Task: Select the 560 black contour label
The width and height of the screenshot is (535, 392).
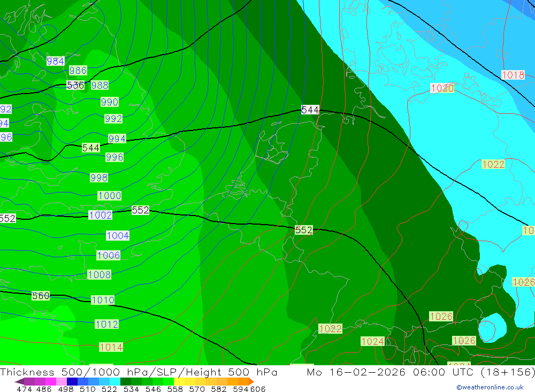Action: click(x=41, y=296)
